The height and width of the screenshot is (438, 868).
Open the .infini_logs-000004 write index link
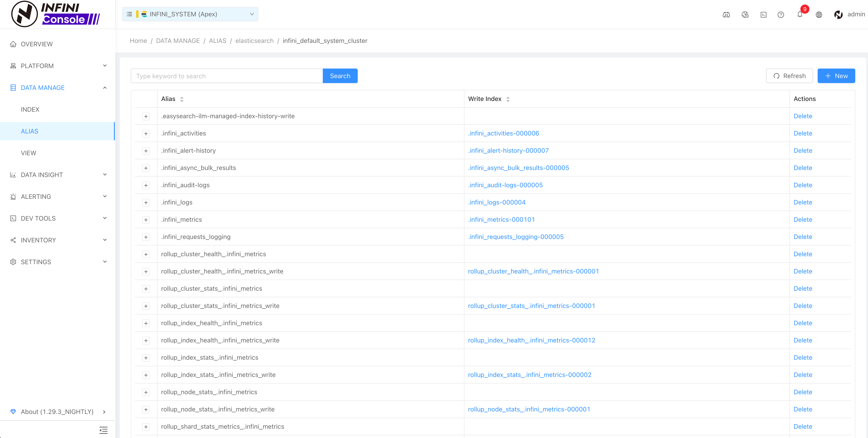(497, 202)
